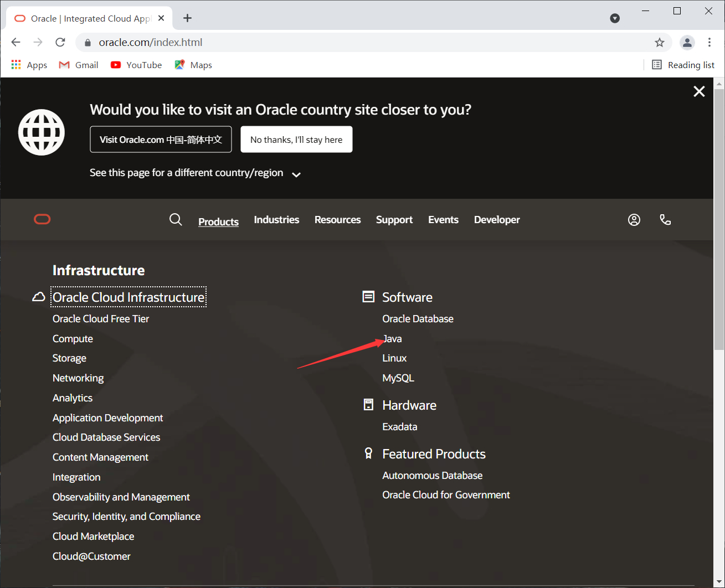
Task: Click the Featured Products heading
Action: coord(434,454)
